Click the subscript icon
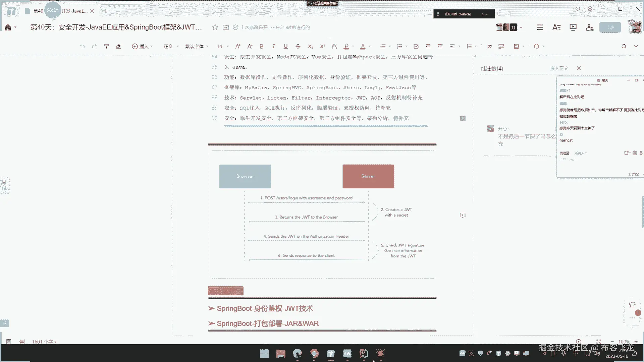 point(310,46)
